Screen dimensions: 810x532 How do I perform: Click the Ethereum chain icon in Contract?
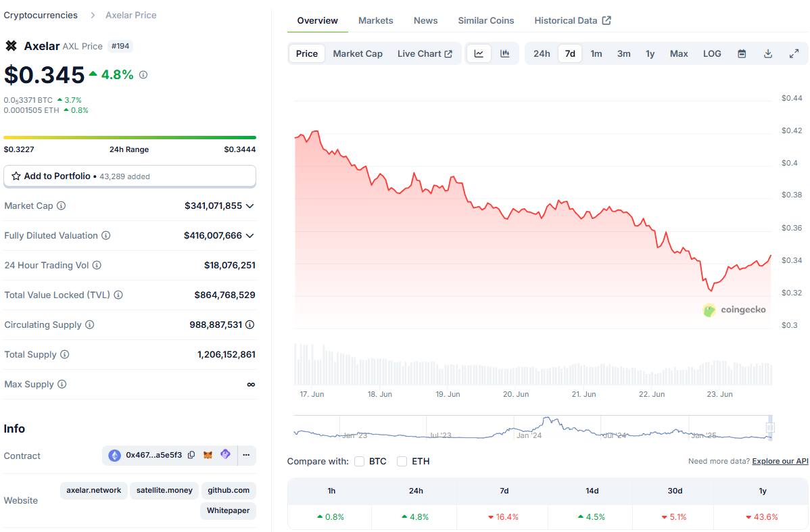coord(115,456)
